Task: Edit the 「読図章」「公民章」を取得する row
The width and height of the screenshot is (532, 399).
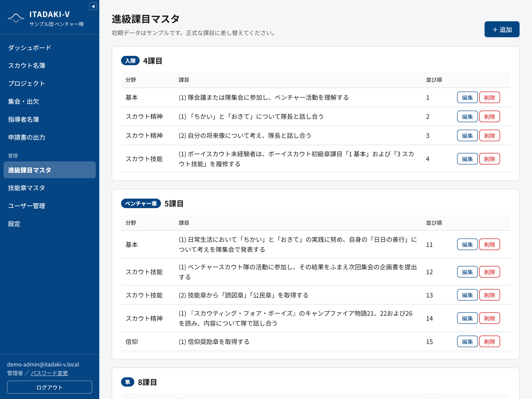Action: pyautogui.click(x=467, y=295)
